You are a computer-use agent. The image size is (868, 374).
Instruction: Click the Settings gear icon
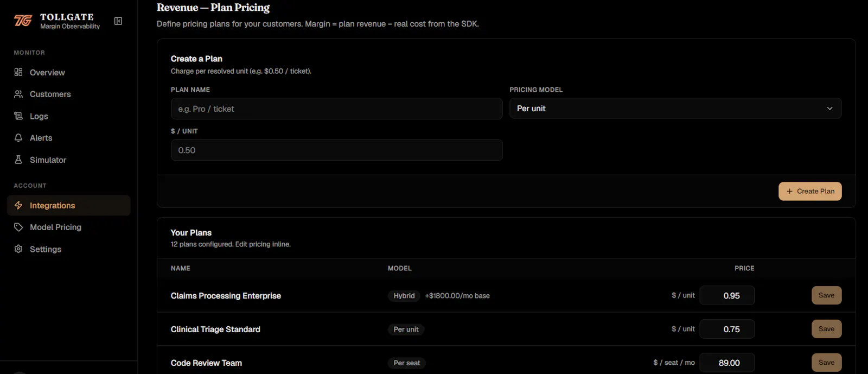pos(18,249)
